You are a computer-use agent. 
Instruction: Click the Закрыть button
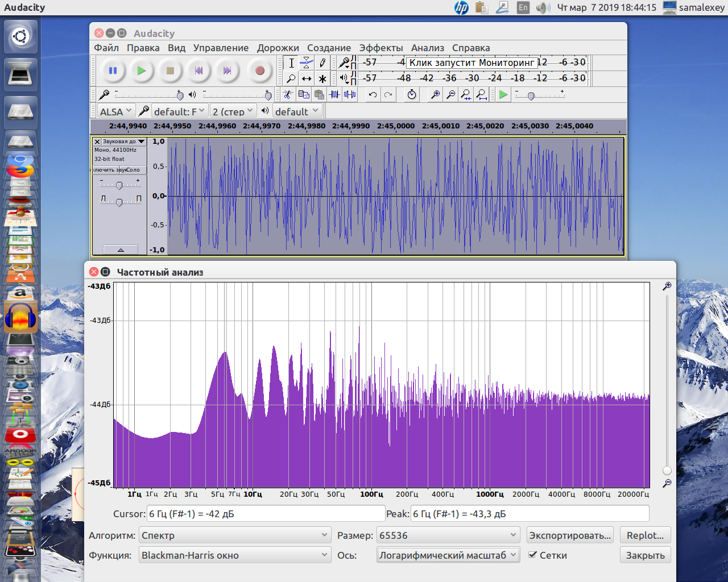(646, 555)
